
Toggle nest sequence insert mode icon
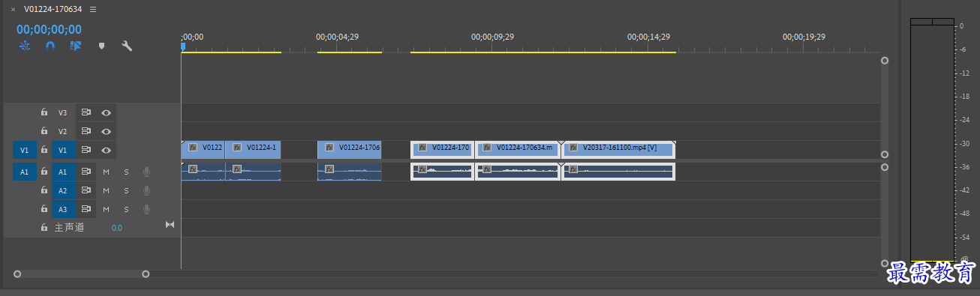tap(25, 46)
